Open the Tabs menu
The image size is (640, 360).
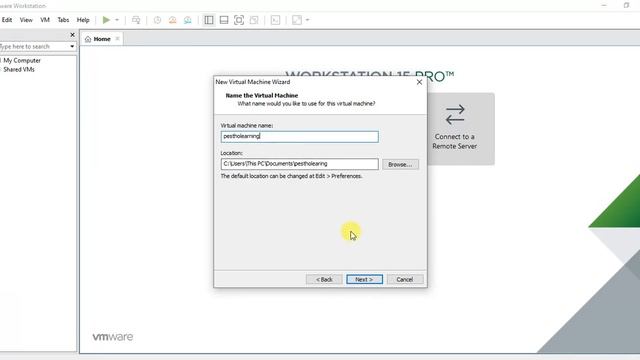pos(63,20)
